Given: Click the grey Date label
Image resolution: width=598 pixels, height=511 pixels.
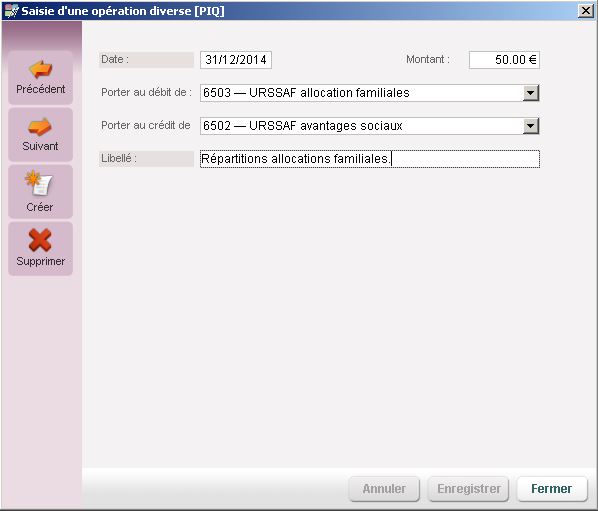Looking at the screenshot, I should [146, 60].
